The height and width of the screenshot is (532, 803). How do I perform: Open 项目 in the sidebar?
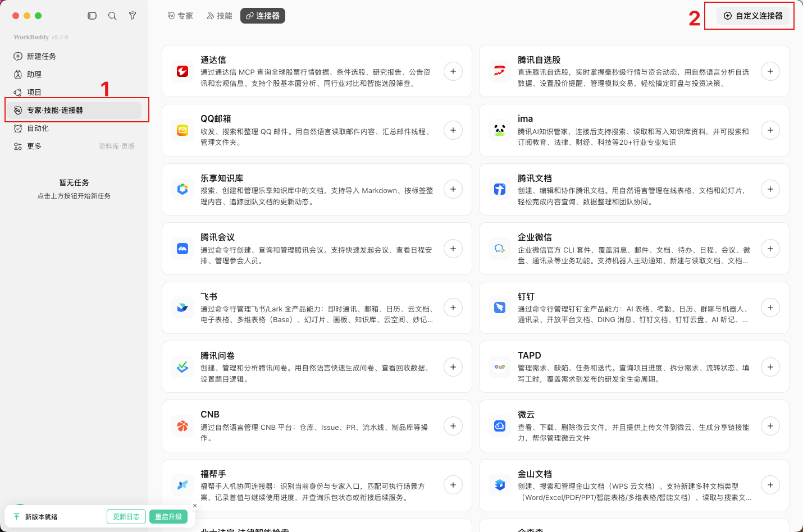point(74,92)
